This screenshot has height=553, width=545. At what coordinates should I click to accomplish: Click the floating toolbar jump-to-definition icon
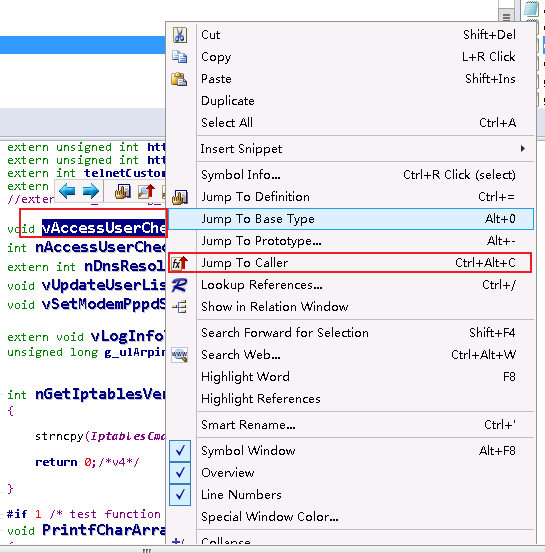pyautogui.click(x=122, y=191)
